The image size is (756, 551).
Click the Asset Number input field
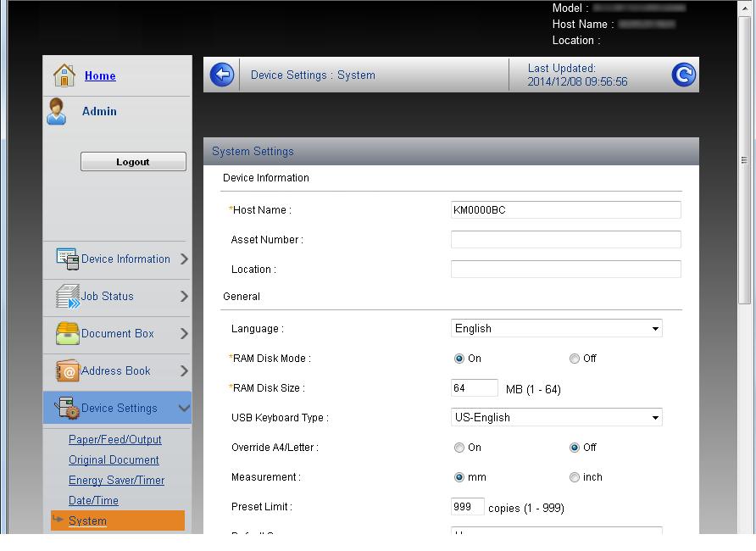[x=565, y=240]
